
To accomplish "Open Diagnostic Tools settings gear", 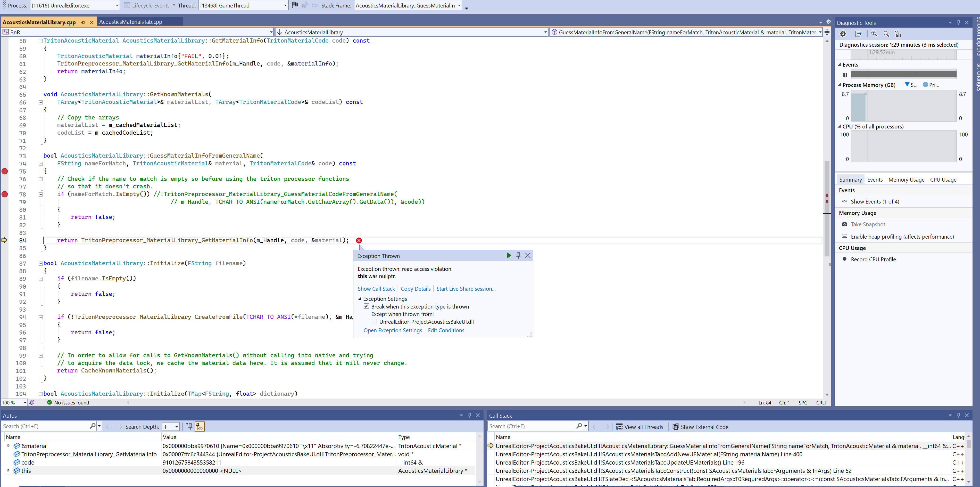I will pyautogui.click(x=843, y=34).
